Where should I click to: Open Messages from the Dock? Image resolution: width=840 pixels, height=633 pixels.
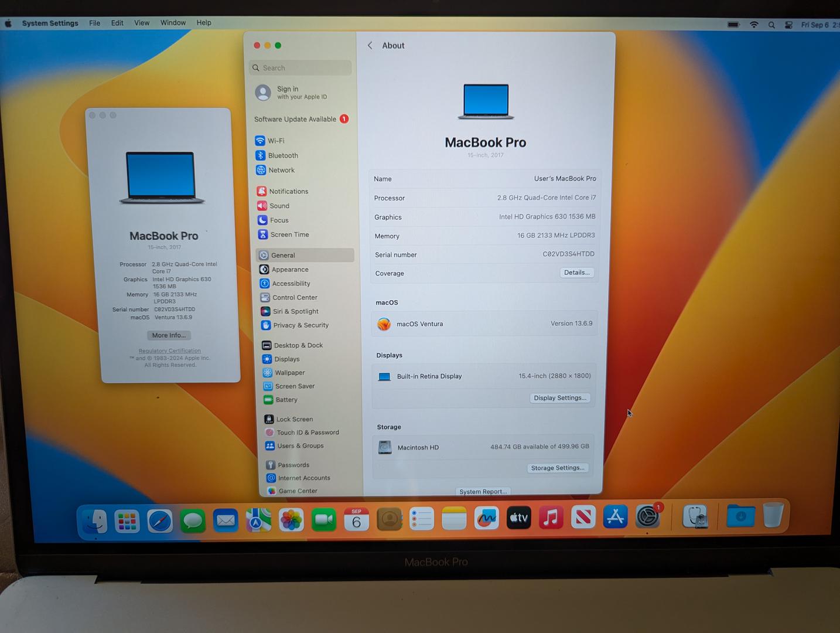point(193,520)
